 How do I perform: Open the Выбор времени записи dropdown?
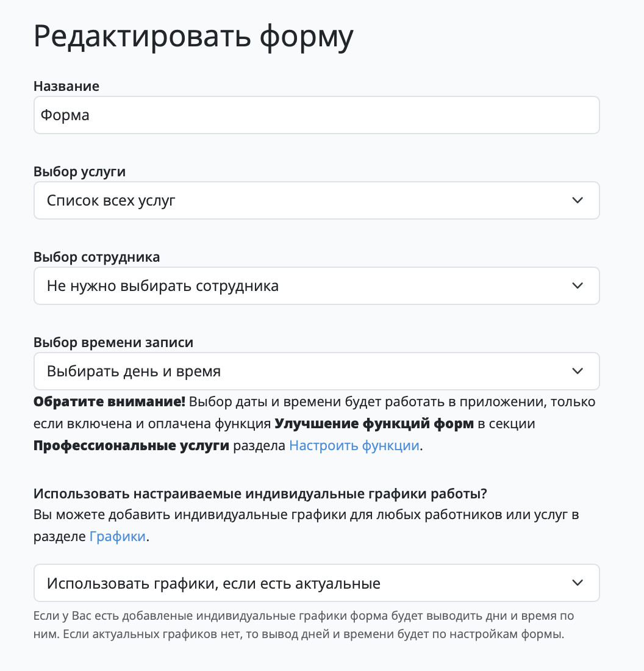pos(317,371)
